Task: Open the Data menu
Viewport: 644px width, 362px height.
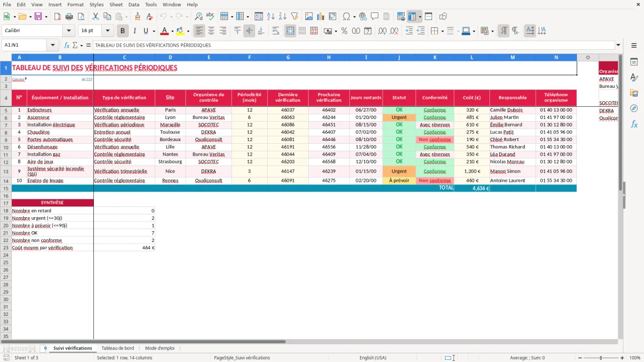Action: pos(134,4)
